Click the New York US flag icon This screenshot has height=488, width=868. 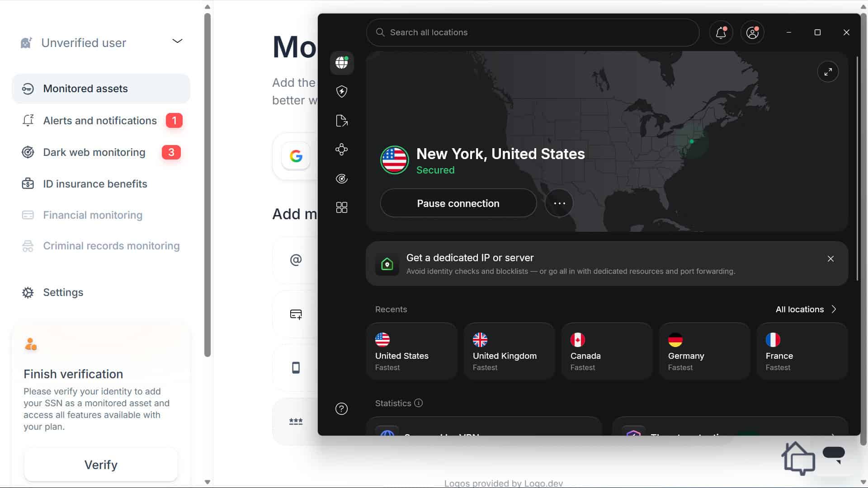(394, 160)
